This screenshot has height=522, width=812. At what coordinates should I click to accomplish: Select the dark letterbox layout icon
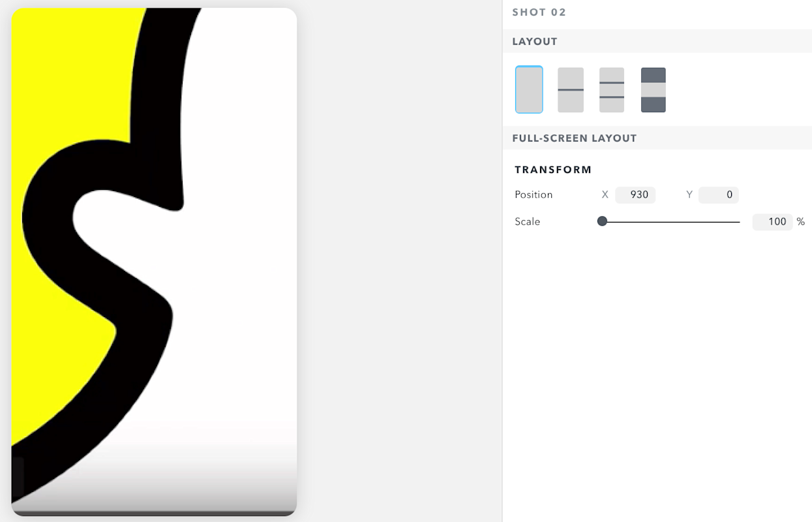click(x=654, y=89)
